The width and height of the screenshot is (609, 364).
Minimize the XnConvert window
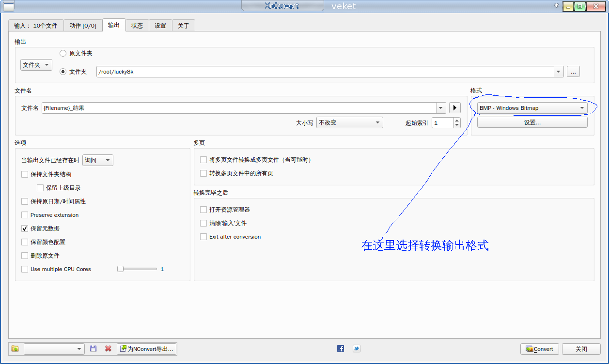pyautogui.click(x=568, y=6)
